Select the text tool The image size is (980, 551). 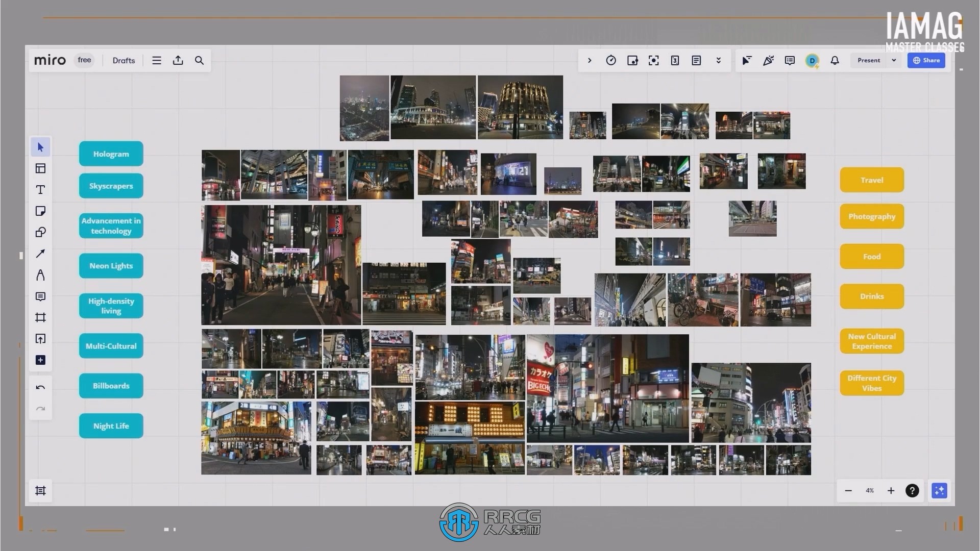pyautogui.click(x=40, y=189)
